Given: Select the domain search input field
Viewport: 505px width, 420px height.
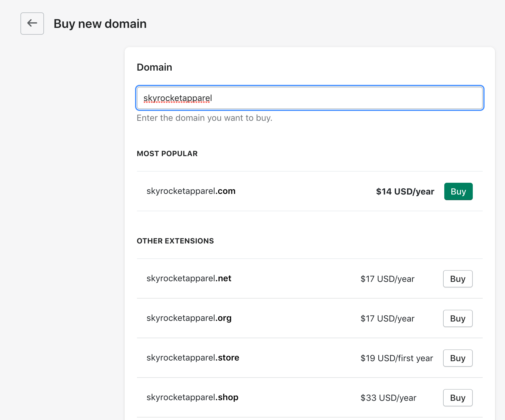Looking at the screenshot, I should [x=309, y=98].
